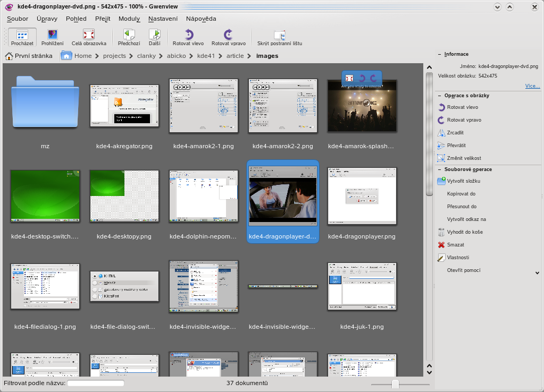Open the Úpravy menu
The width and height of the screenshot is (544, 392).
tap(47, 19)
